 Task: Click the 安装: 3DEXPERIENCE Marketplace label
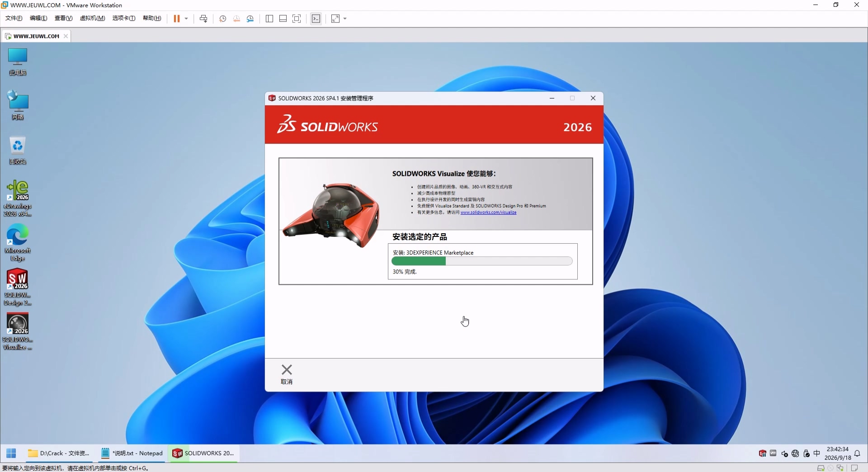tap(433, 253)
